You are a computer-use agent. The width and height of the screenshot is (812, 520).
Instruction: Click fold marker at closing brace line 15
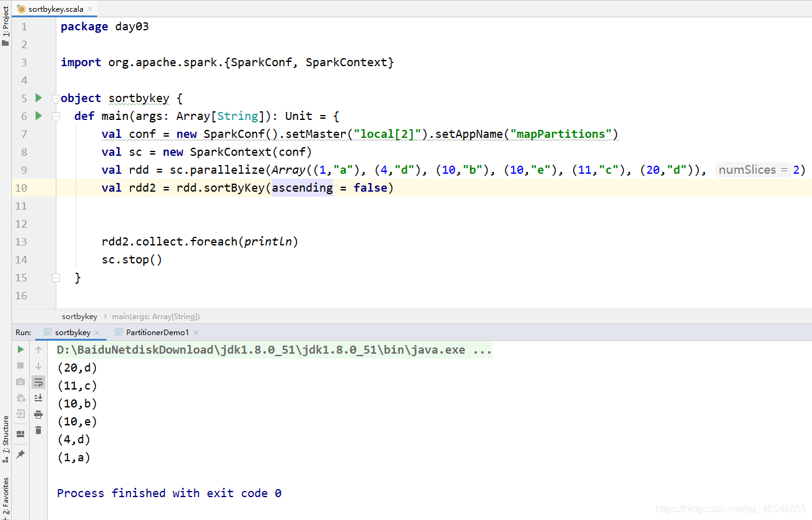point(56,278)
